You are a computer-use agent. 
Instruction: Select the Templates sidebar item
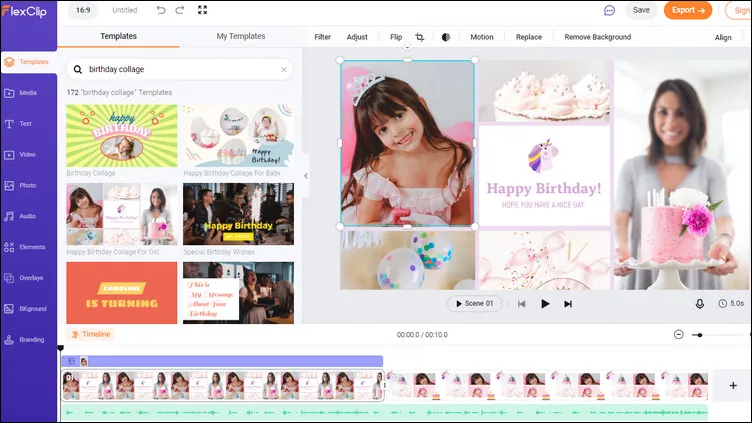coord(27,62)
